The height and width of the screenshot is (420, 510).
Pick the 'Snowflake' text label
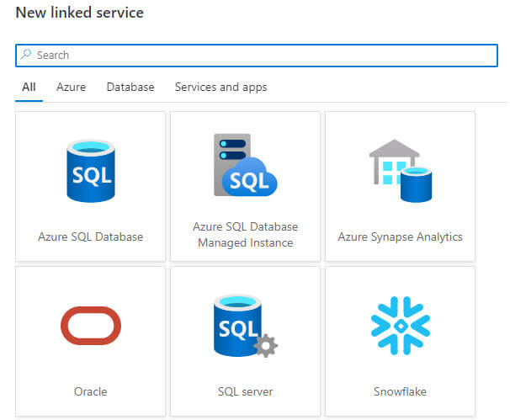(400, 391)
